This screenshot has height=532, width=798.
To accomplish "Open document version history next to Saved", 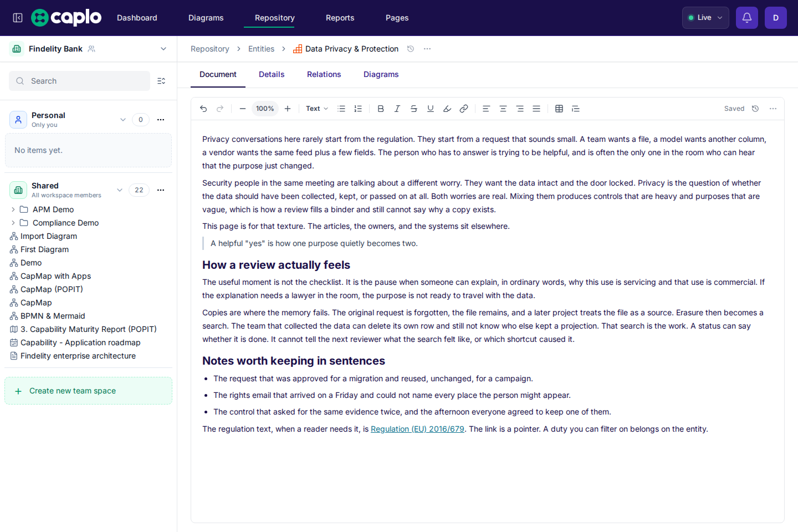I will 755,109.
